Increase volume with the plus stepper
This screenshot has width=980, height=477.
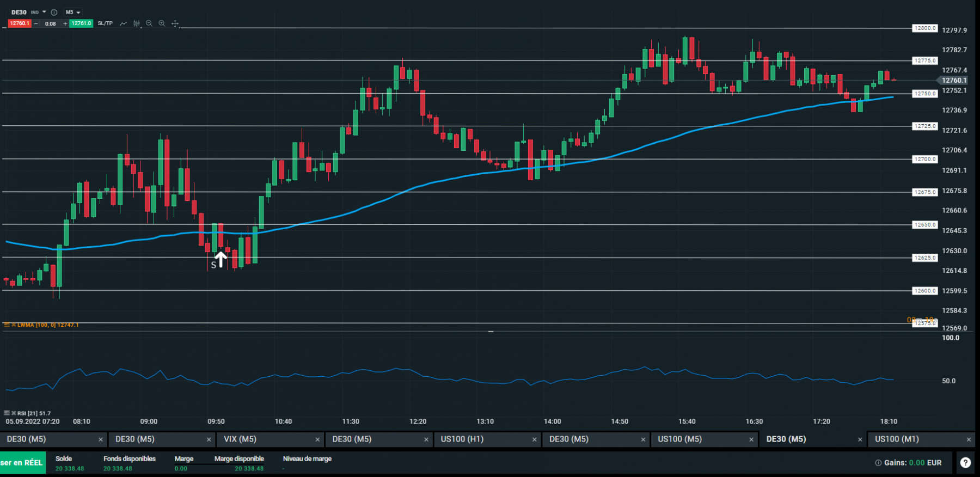tap(65, 23)
